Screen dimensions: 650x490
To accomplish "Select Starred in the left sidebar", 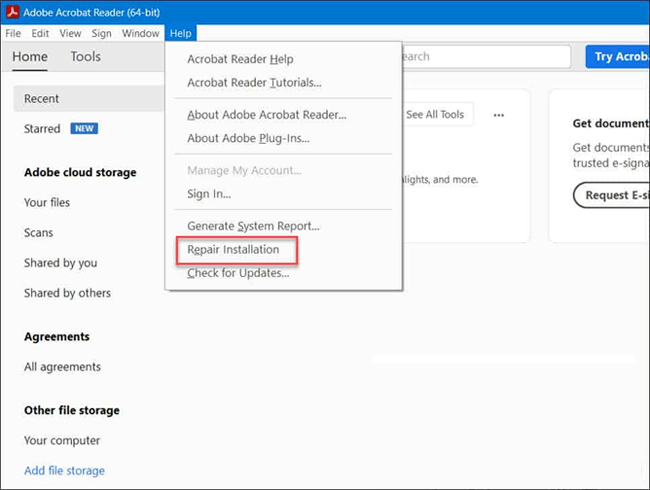I will tap(41, 129).
